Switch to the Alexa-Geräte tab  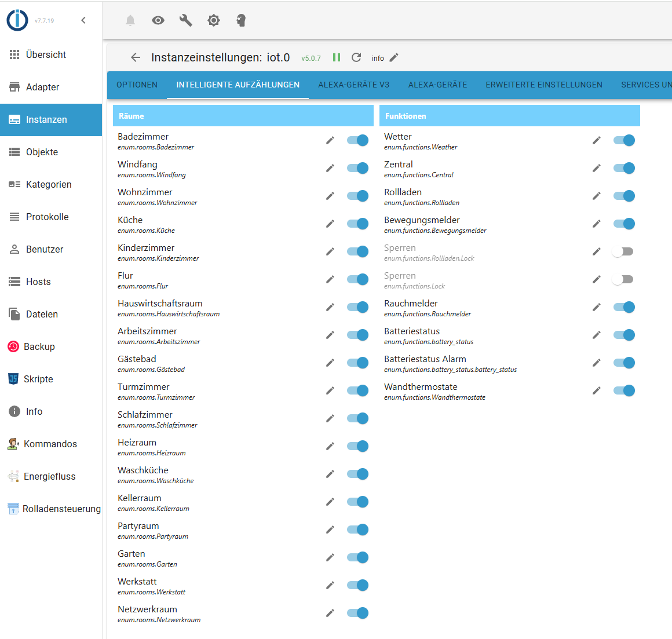click(437, 85)
